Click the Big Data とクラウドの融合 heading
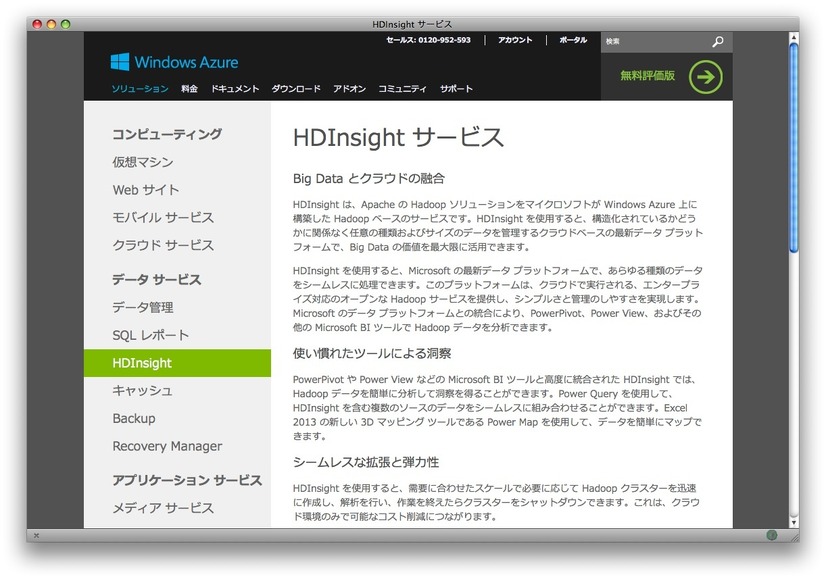826x579 pixels. pos(369,179)
